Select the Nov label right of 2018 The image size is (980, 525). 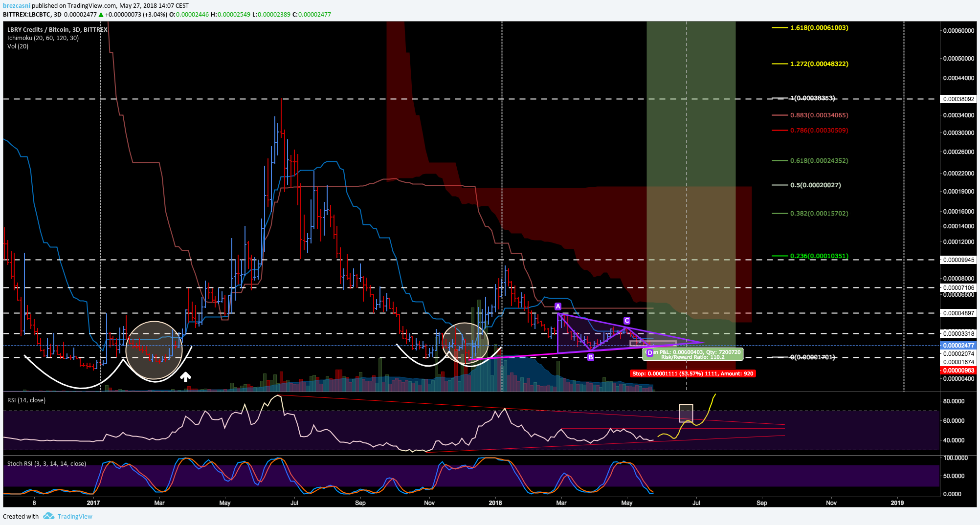pyautogui.click(x=831, y=503)
